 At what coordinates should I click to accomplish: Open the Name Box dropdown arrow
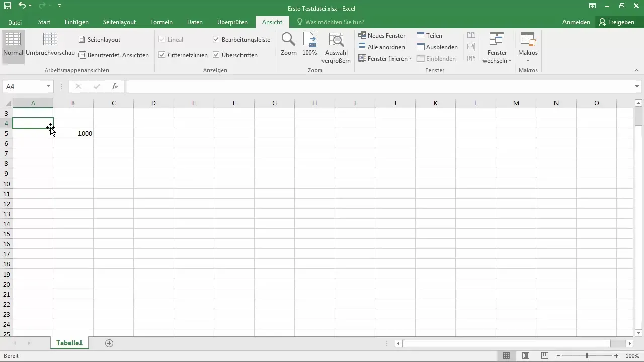tap(49, 86)
